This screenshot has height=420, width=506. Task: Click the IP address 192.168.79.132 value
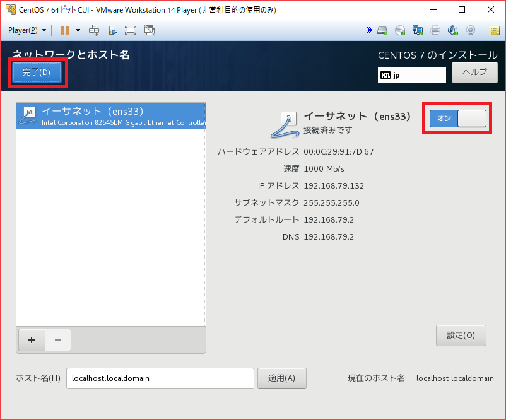334,186
